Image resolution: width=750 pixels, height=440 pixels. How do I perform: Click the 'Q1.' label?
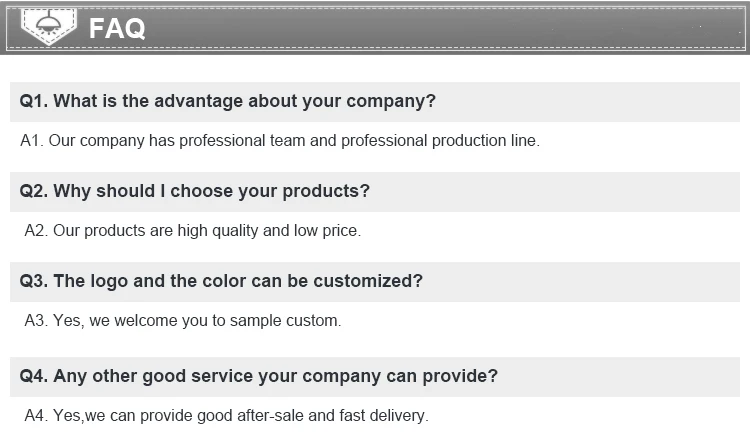click(33, 101)
